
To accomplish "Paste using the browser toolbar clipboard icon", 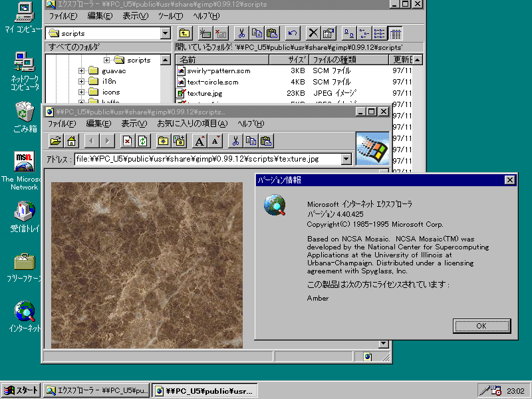I will point(267,141).
